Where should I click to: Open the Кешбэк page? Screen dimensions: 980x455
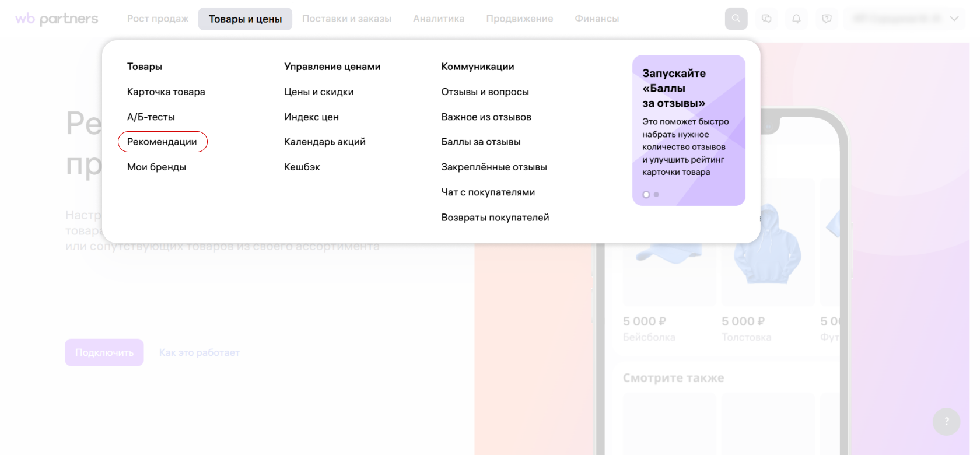(302, 167)
